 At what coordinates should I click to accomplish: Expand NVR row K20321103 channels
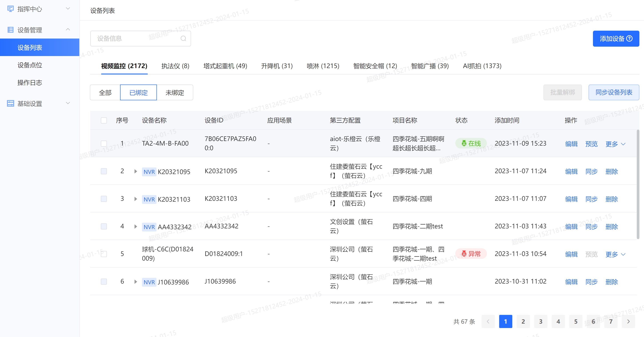135,199
